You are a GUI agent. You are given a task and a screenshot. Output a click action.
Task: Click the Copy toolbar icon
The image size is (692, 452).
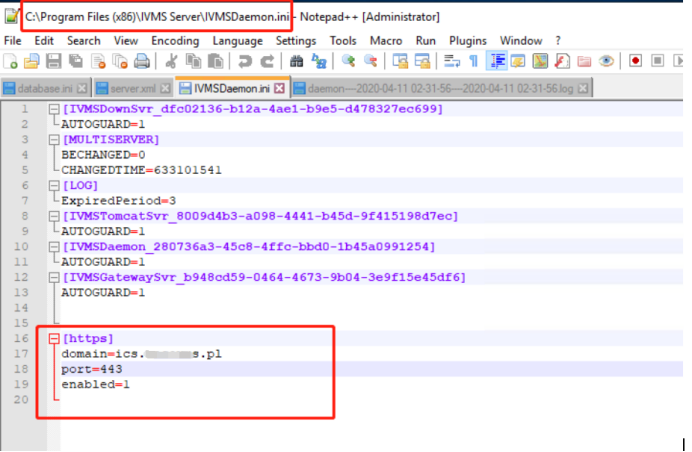[193, 61]
